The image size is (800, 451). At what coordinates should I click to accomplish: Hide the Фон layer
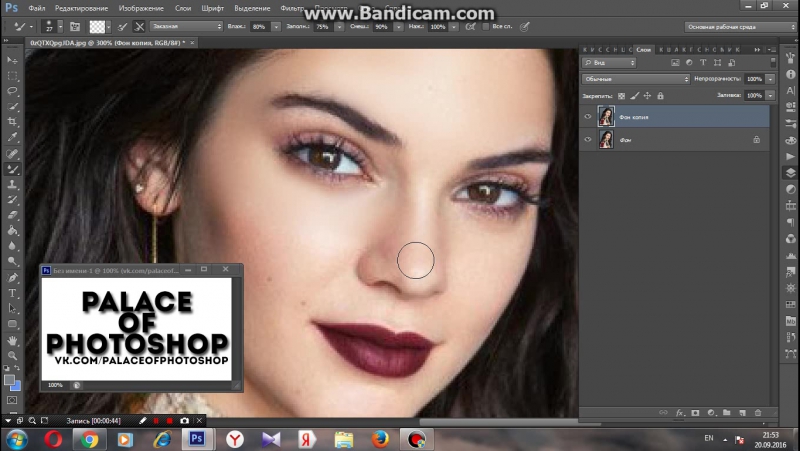[x=588, y=139]
